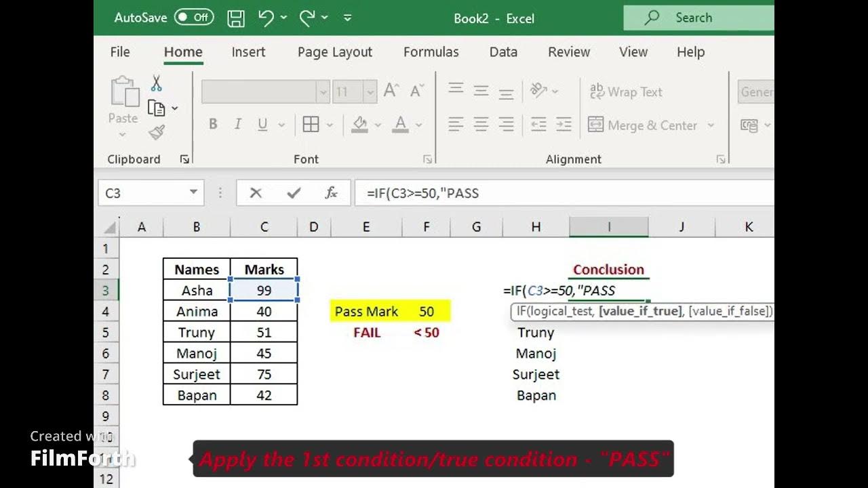Switch to the Review tab
The width and height of the screenshot is (868, 488).
[569, 52]
